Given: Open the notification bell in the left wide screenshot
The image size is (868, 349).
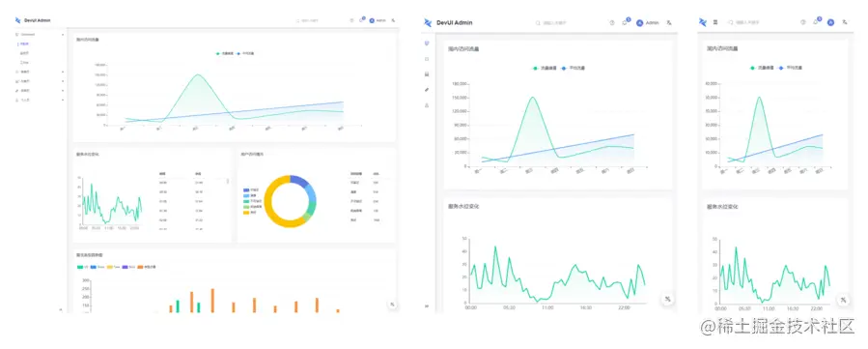Looking at the screenshot, I should 361,20.
